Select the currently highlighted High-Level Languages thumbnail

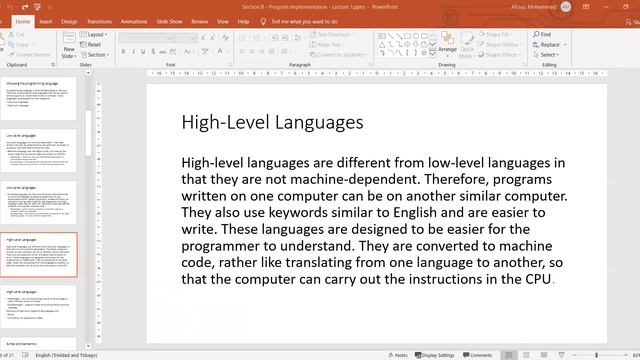point(38,255)
